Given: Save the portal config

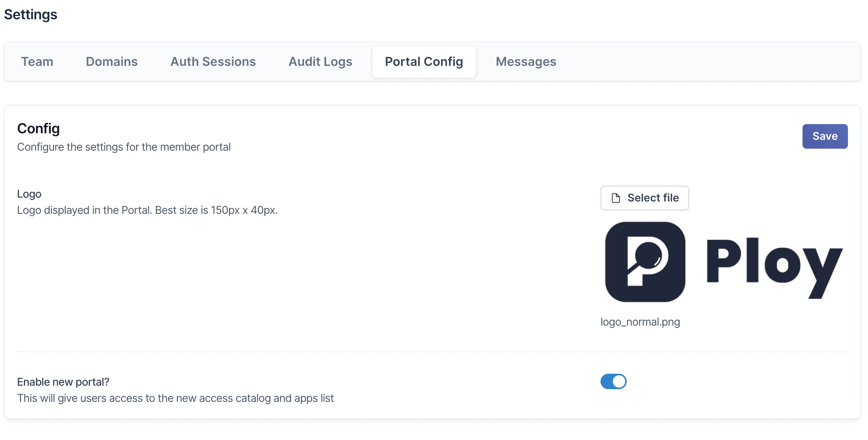Looking at the screenshot, I should [825, 136].
